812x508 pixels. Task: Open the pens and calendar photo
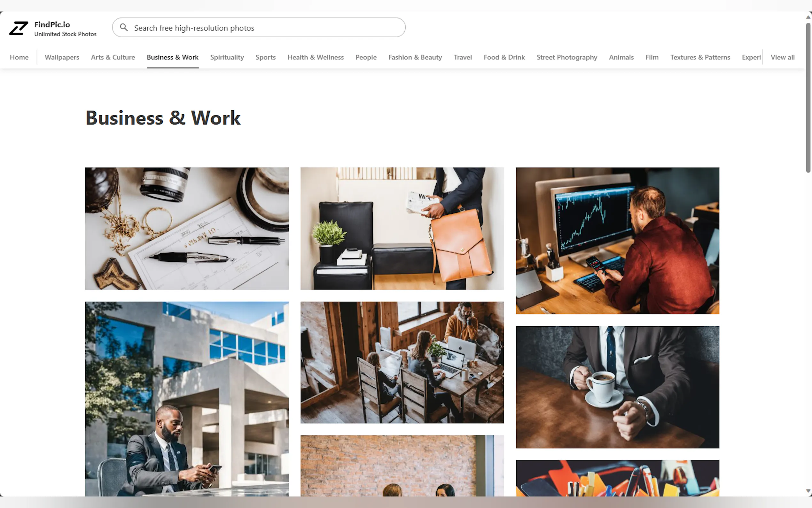coord(187,228)
